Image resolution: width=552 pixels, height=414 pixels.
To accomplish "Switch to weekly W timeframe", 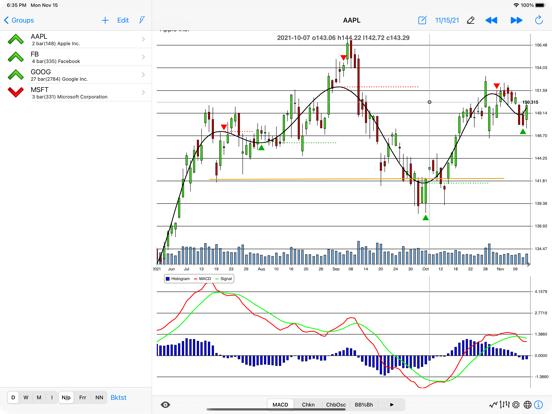I will tap(26, 397).
